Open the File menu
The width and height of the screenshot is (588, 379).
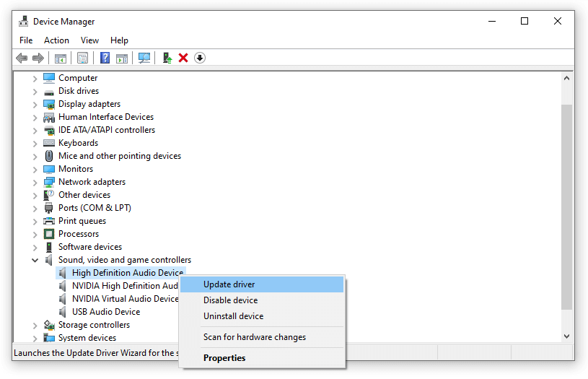[26, 40]
